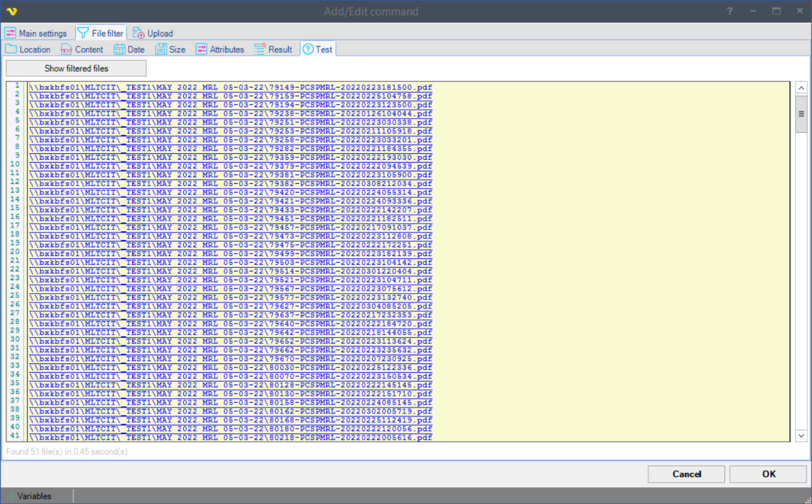The height and width of the screenshot is (504, 812).
Task: Click the File filter funnel icon
Action: click(x=84, y=33)
